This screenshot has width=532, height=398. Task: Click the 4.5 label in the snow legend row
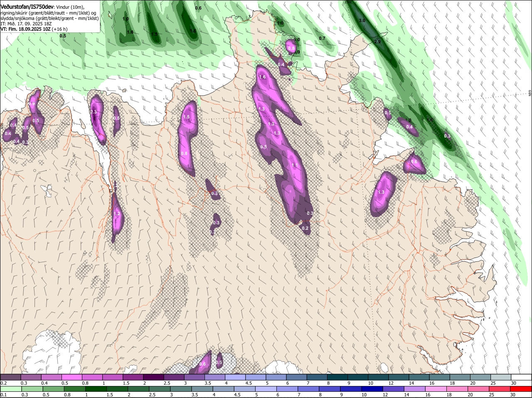pos(249,383)
